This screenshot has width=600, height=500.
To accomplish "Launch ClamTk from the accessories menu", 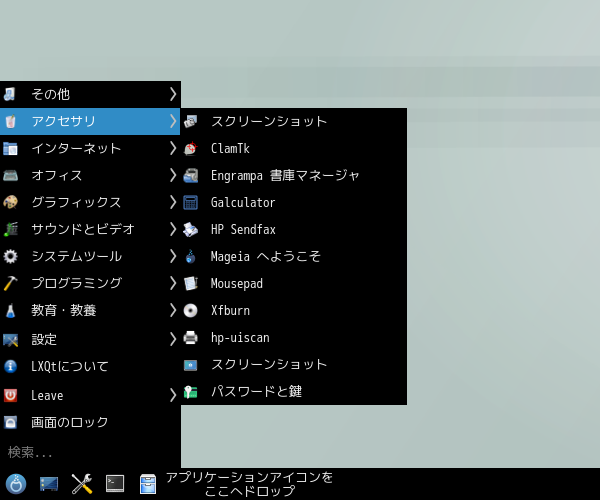I will [294, 148].
